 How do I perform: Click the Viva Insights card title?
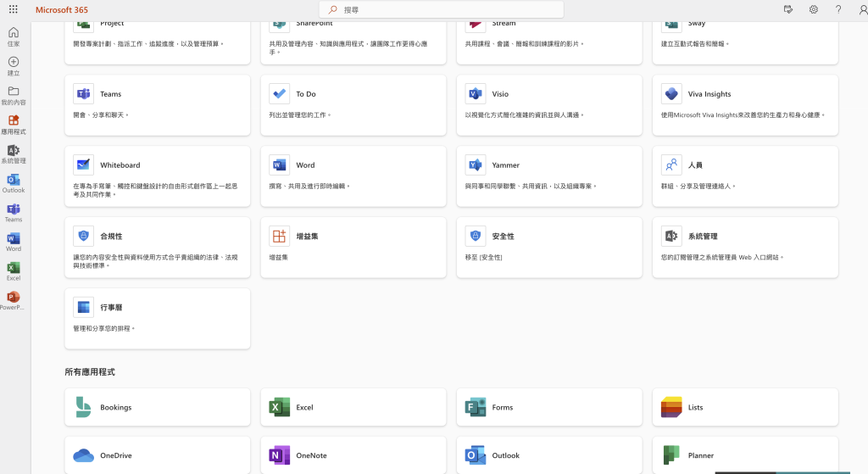click(709, 94)
